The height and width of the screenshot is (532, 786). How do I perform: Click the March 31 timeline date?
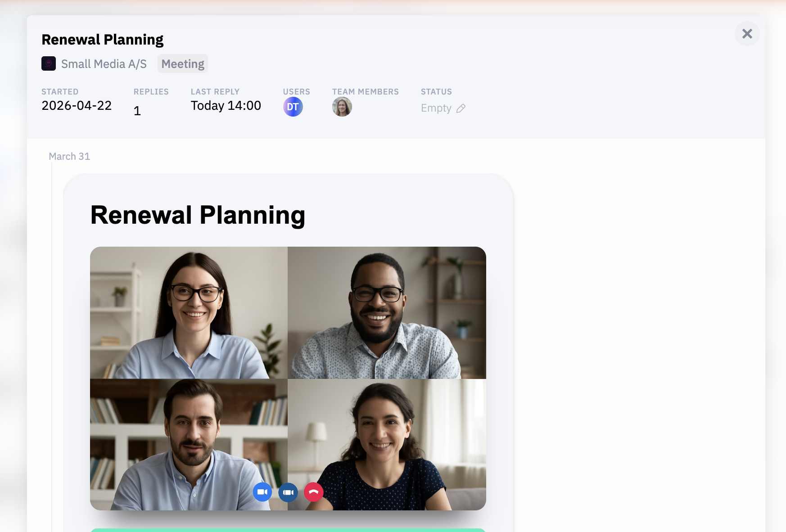pos(69,156)
